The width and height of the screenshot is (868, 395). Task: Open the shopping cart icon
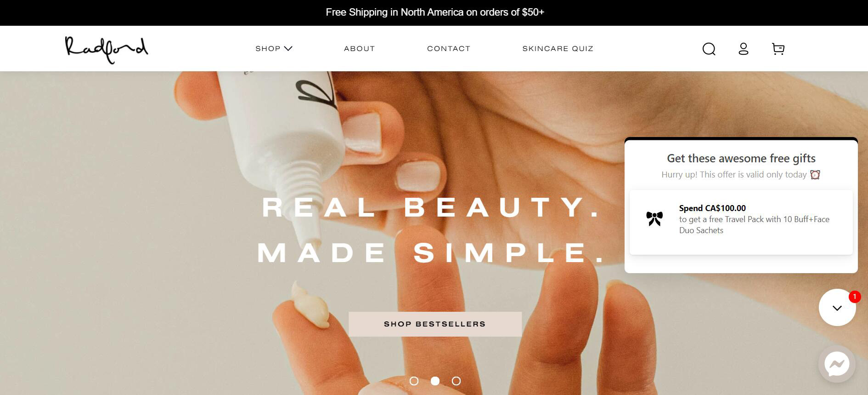(778, 49)
